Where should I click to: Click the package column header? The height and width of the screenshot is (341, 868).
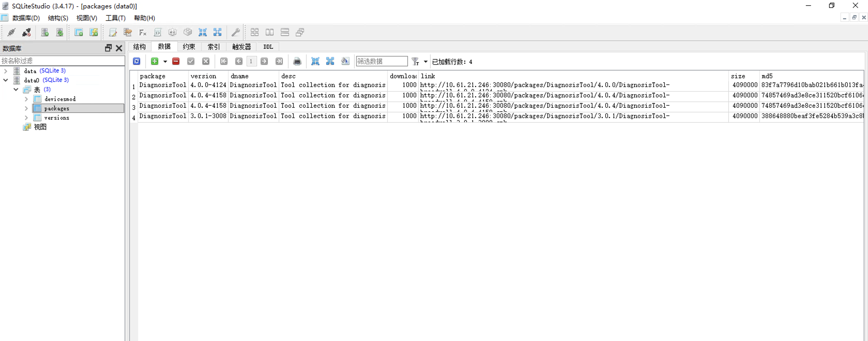click(x=153, y=76)
